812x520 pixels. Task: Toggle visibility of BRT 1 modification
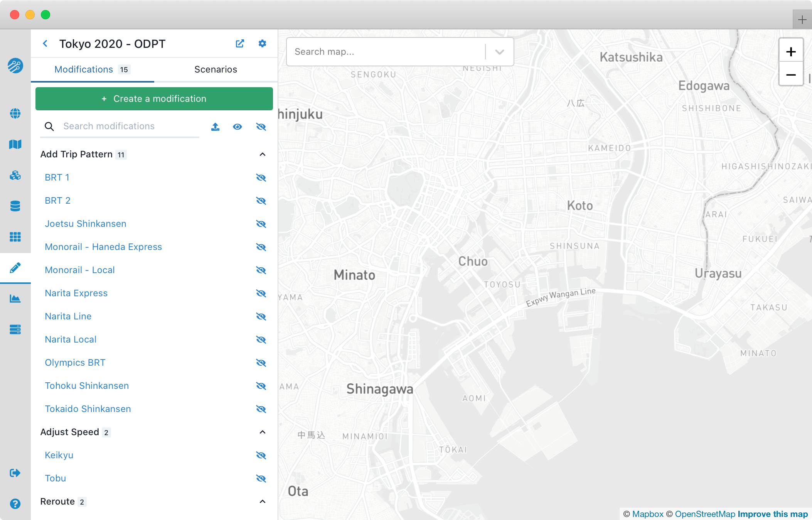261,177
